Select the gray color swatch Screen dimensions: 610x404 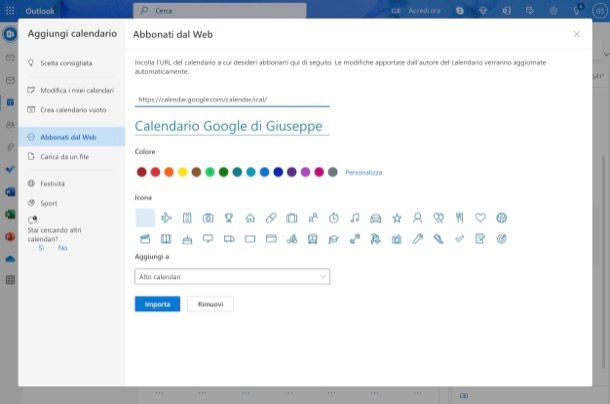(x=333, y=172)
